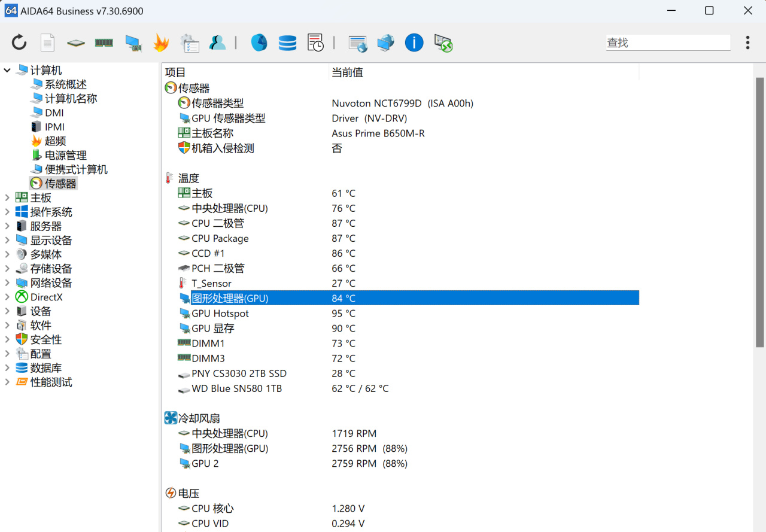Expand the 网络设备 tree node

pyautogui.click(x=7, y=282)
